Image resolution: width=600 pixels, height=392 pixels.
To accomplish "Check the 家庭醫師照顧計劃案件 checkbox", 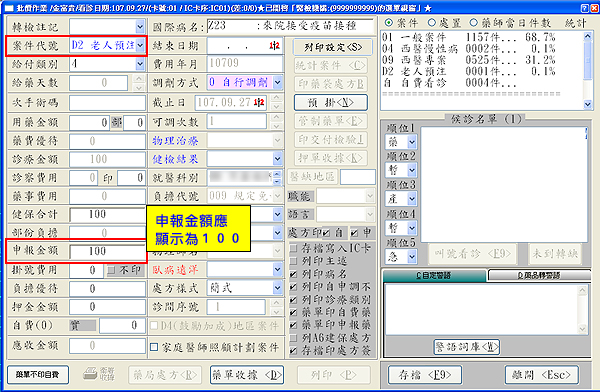I will (154, 347).
